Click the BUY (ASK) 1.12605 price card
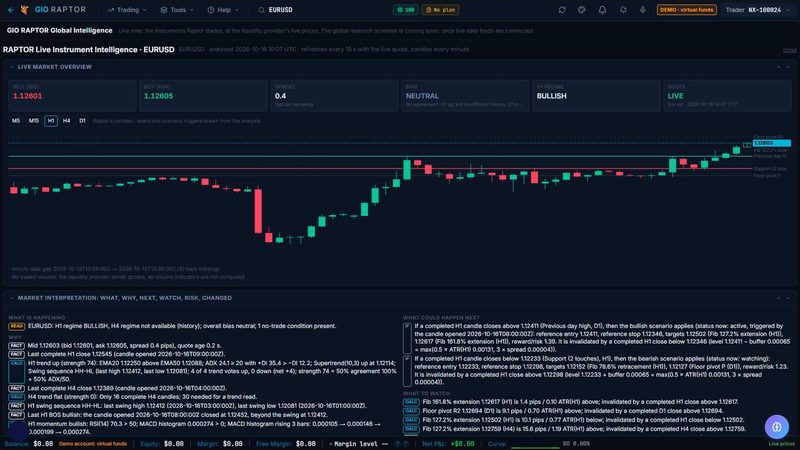The width and height of the screenshot is (800, 450). 203,95
